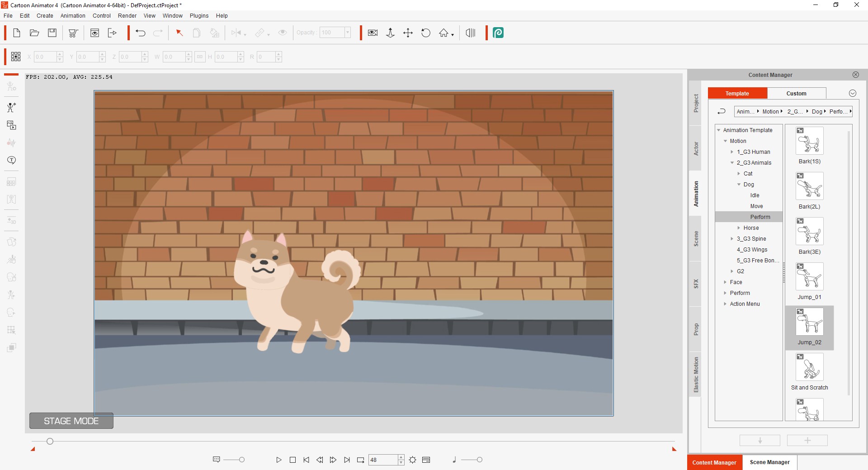Screen dimensions: 868x470
Task: Expand the Face tree node
Action: click(x=725, y=282)
